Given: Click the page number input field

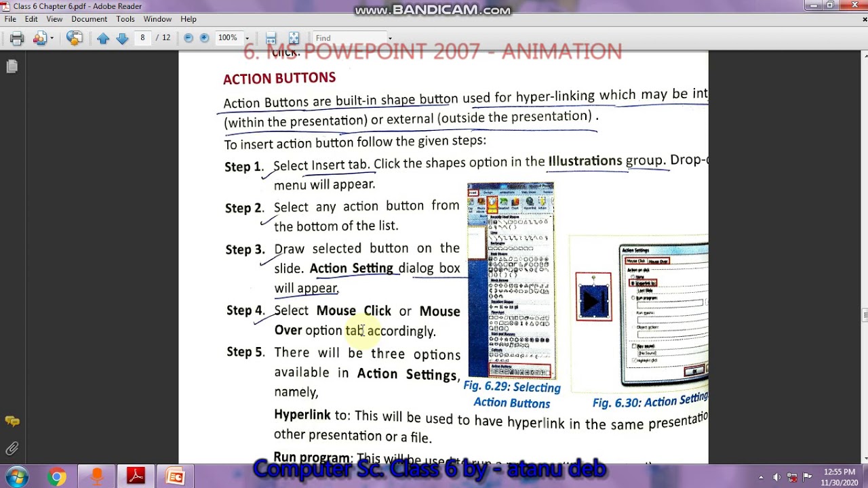Looking at the screenshot, I should click(142, 38).
